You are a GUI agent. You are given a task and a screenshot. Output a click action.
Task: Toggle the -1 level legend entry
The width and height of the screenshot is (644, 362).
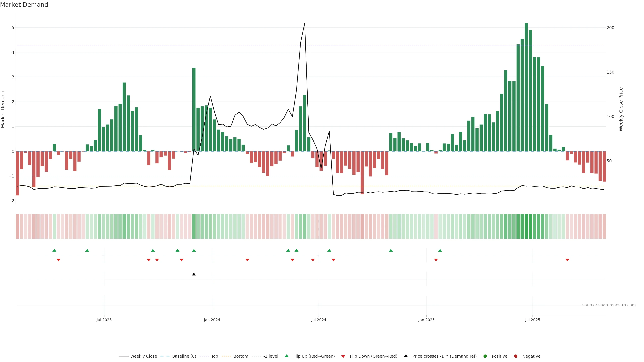tap(271, 356)
